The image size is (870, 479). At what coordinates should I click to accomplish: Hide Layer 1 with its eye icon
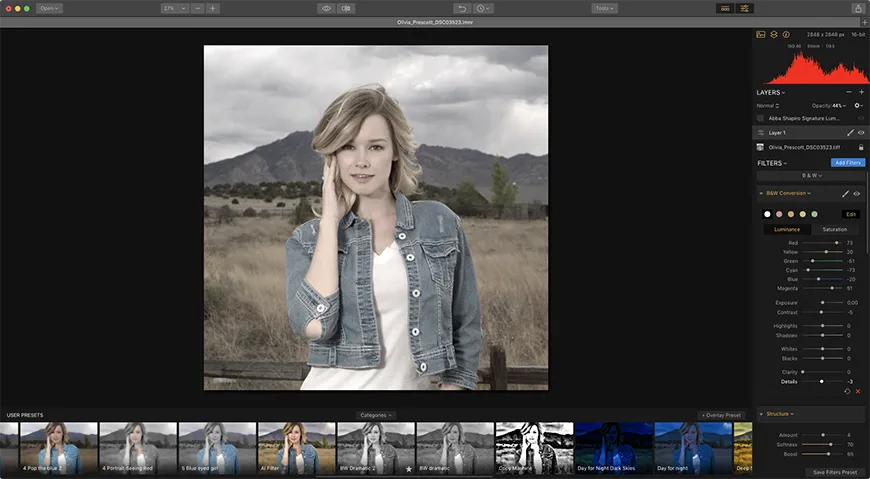point(861,132)
